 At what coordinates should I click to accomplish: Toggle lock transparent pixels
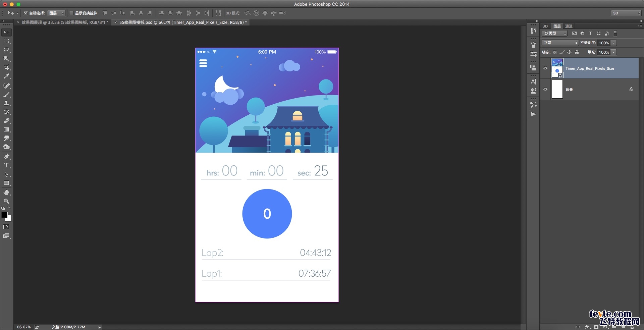tap(554, 52)
